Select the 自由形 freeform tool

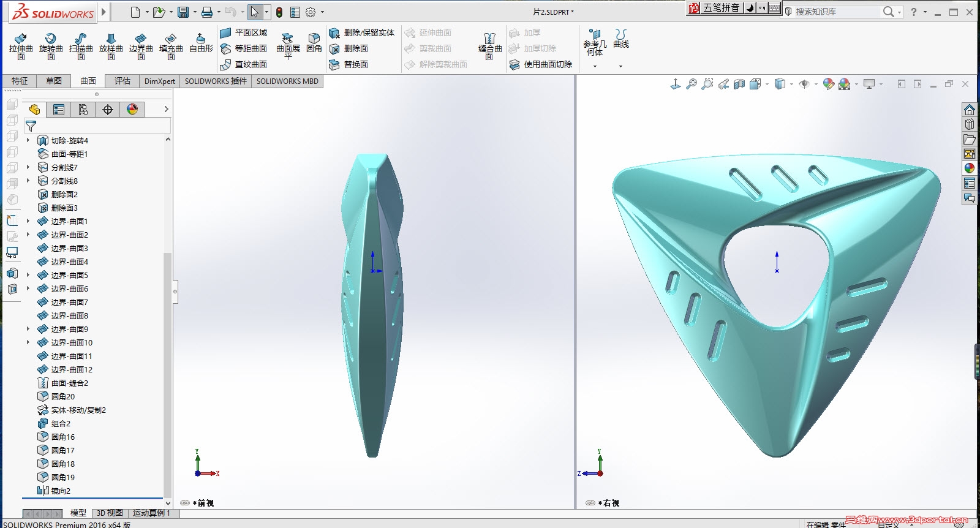[x=201, y=42]
